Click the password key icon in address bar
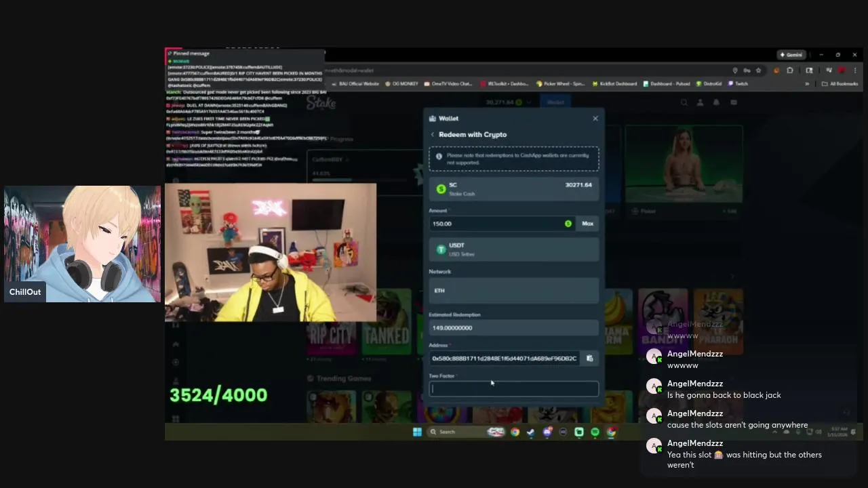The height and width of the screenshot is (488, 868). click(x=747, y=70)
